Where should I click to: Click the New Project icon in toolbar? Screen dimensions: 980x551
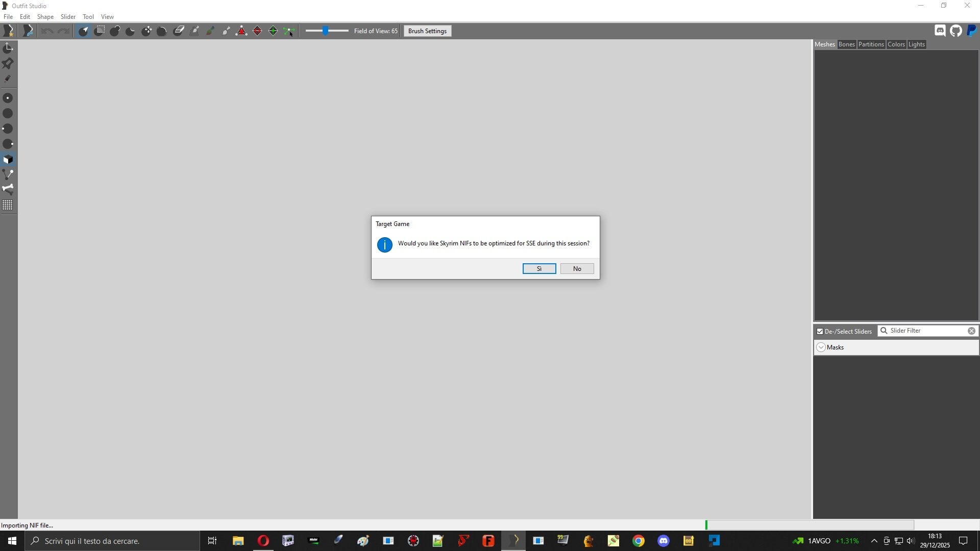tap(8, 31)
